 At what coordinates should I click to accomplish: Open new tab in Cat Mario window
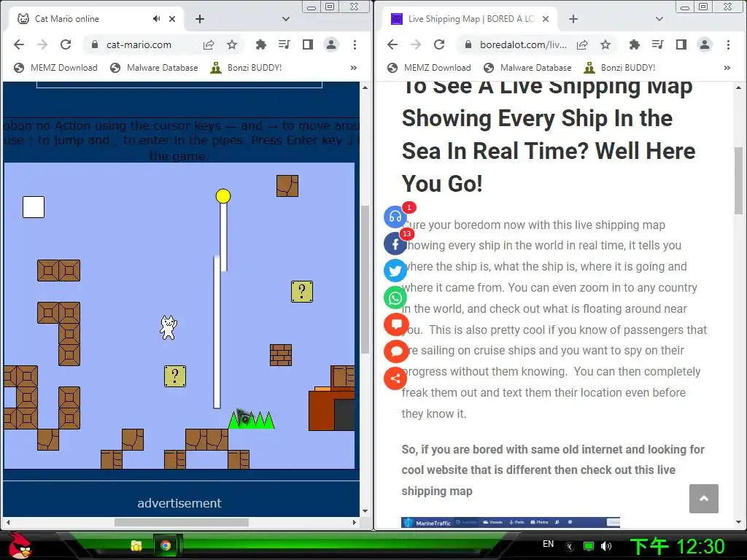[x=200, y=19]
